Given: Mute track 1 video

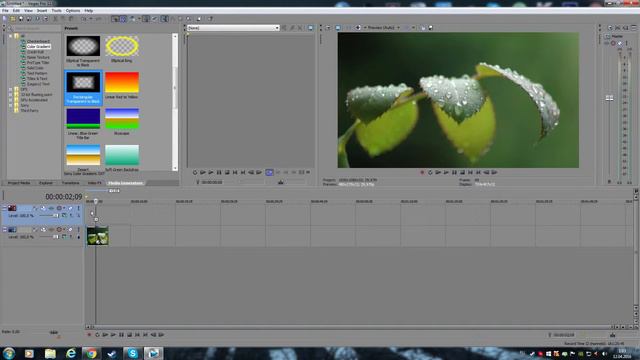Looking at the screenshot, I should pos(70,208).
